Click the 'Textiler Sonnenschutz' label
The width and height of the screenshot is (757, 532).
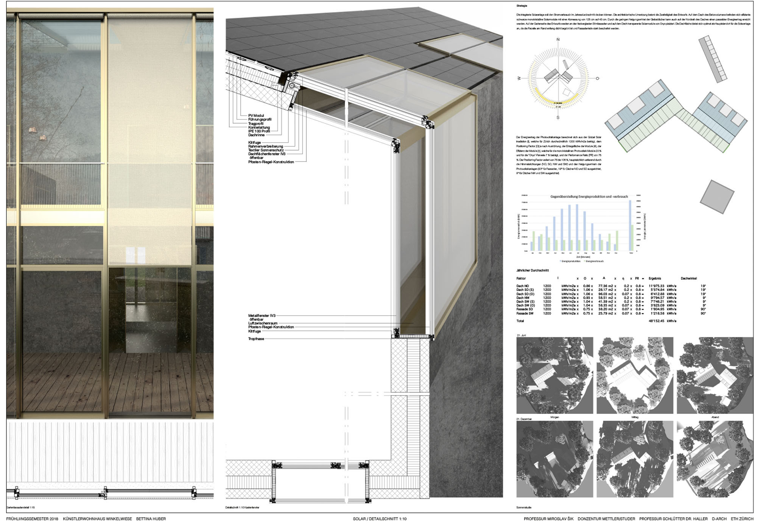[266, 150]
